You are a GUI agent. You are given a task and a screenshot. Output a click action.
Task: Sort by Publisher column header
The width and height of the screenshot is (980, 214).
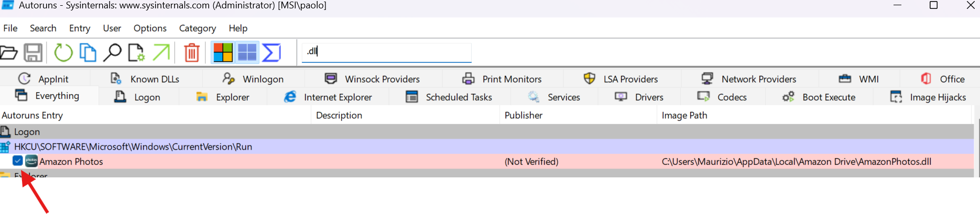pyautogui.click(x=579, y=115)
